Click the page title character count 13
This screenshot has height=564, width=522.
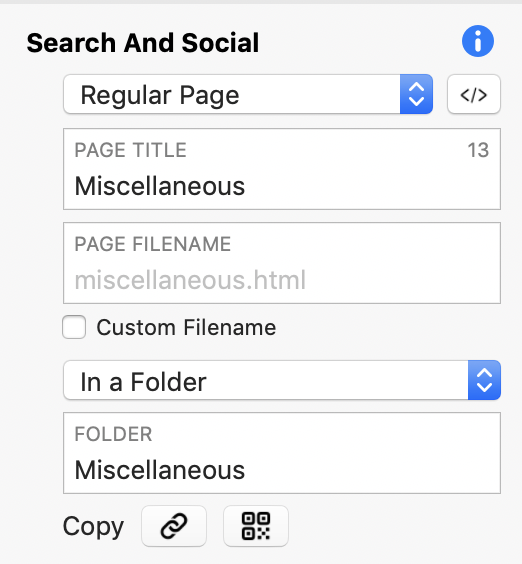[x=478, y=150]
